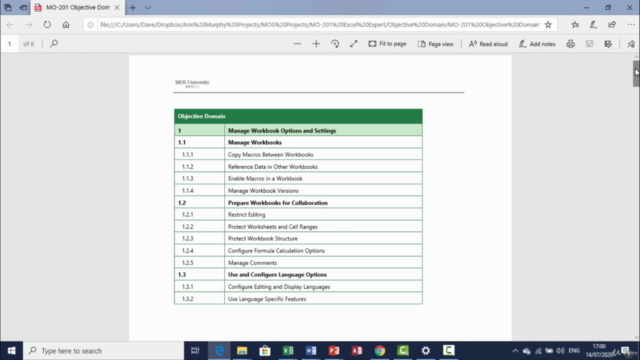Open Settings and more ellipsis menu

pos(631,24)
